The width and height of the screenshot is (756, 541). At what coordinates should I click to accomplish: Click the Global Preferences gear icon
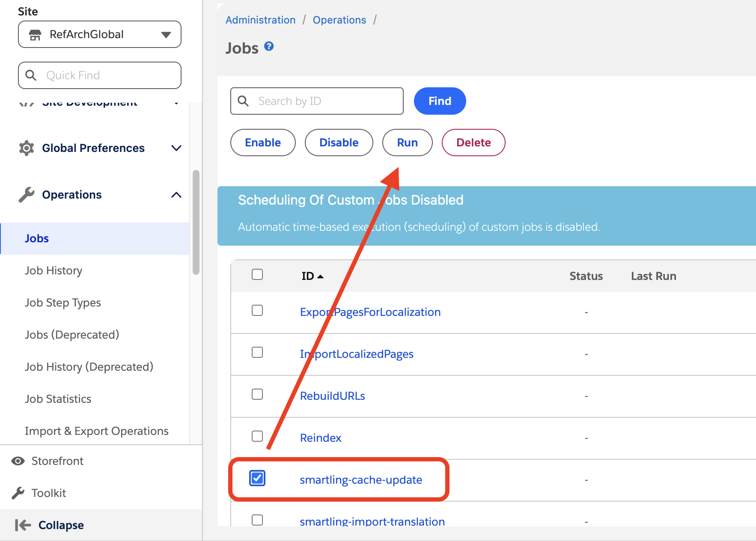coord(27,148)
